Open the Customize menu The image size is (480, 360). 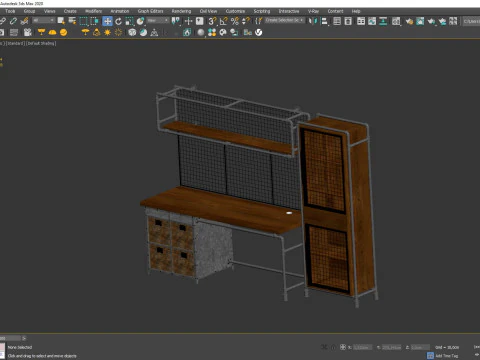(235, 11)
